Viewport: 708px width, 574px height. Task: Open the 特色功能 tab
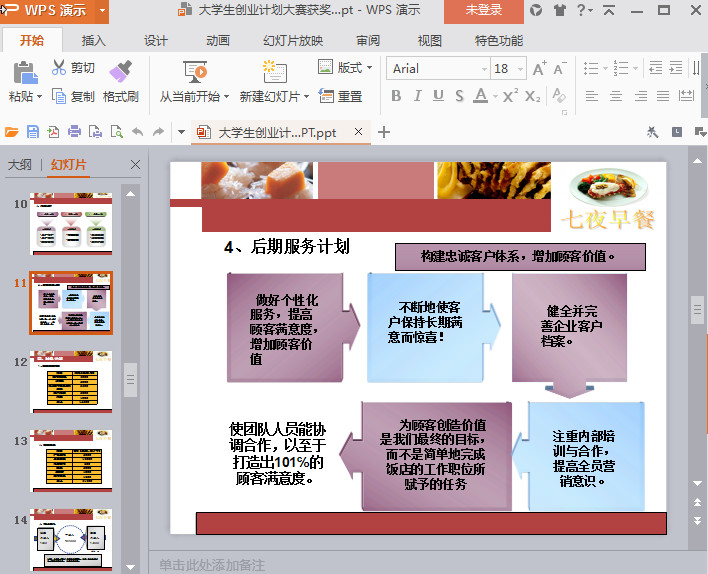(x=498, y=41)
